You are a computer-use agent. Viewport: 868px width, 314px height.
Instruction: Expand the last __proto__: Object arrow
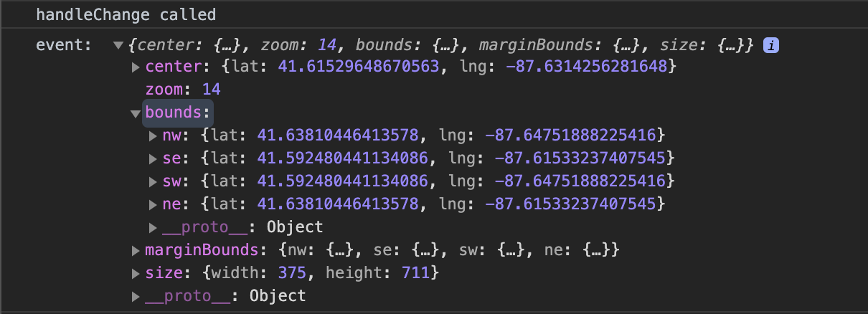pyautogui.click(x=136, y=296)
